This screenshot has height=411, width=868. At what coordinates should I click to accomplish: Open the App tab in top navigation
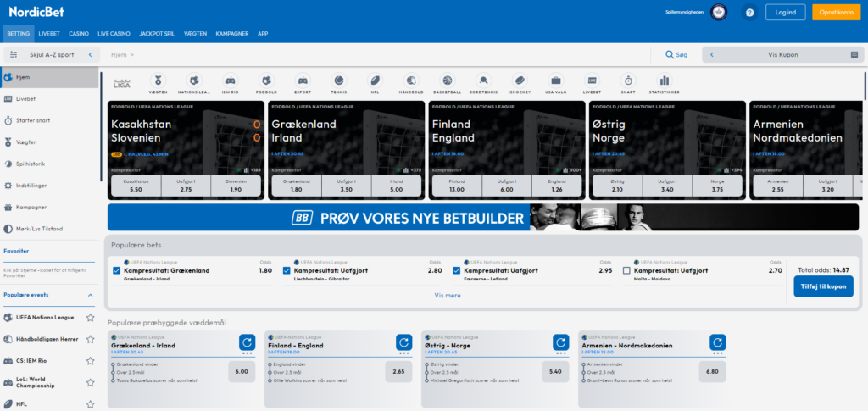click(263, 34)
